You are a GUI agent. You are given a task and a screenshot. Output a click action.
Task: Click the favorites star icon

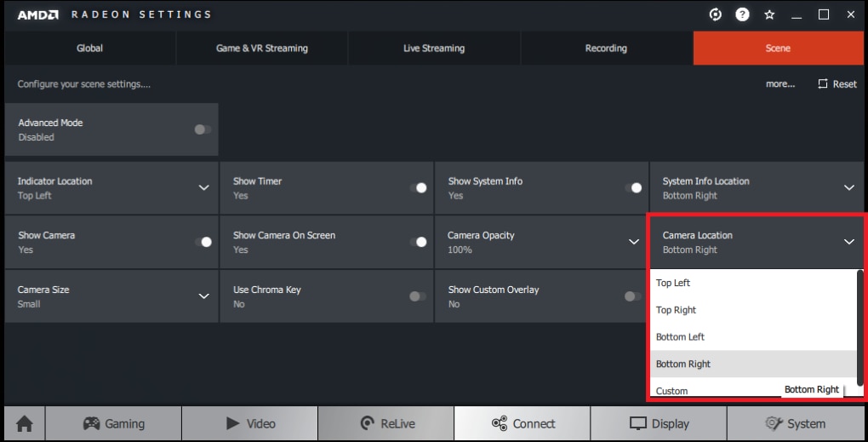click(x=769, y=15)
